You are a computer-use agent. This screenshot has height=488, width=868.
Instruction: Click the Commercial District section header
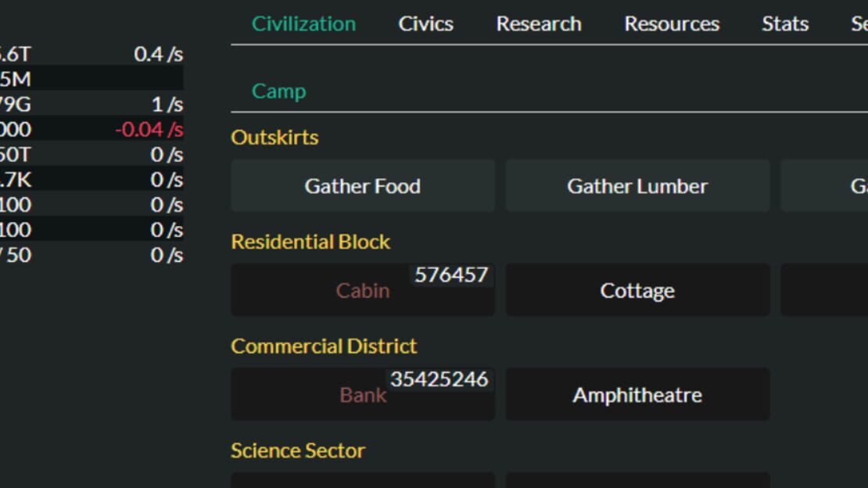point(324,346)
